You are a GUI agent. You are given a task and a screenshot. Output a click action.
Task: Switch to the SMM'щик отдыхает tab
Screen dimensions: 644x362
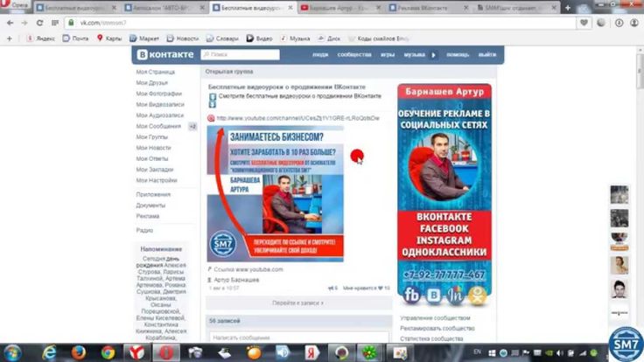tap(516, 8)
